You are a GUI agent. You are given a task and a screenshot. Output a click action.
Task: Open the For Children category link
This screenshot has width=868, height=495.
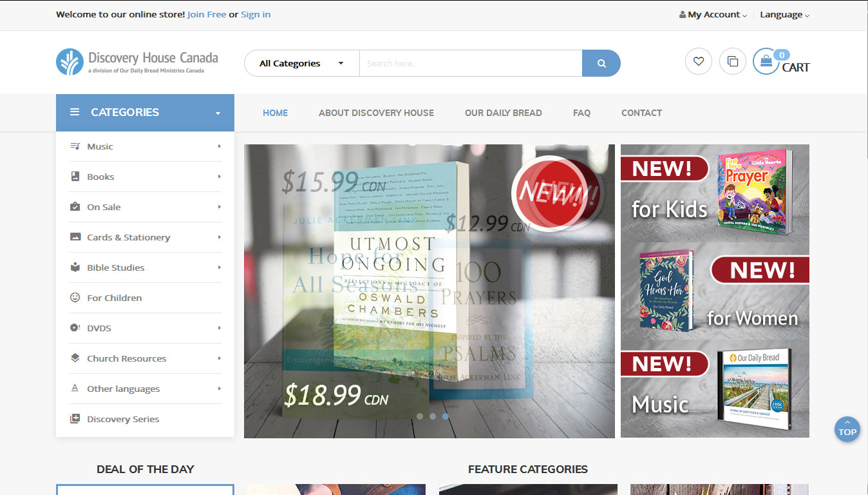pyautogui.click(x=114, y=298)
